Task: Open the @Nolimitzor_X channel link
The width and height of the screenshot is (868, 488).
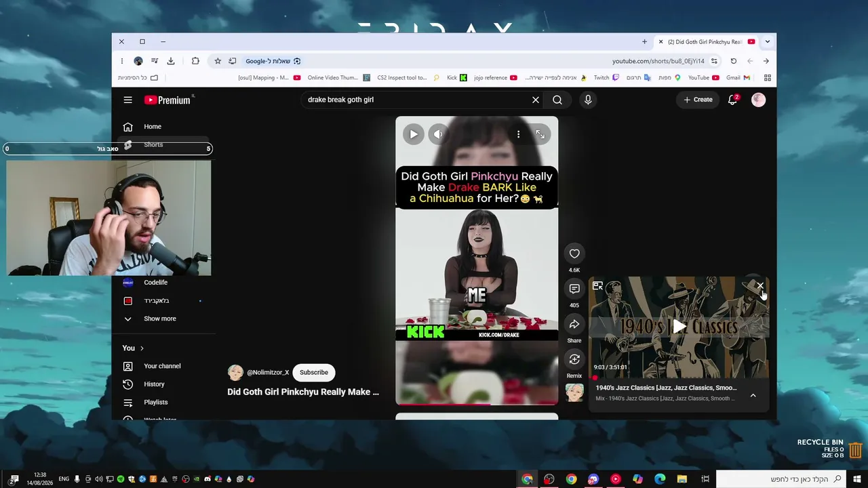Action: click(x=268, y=372)
